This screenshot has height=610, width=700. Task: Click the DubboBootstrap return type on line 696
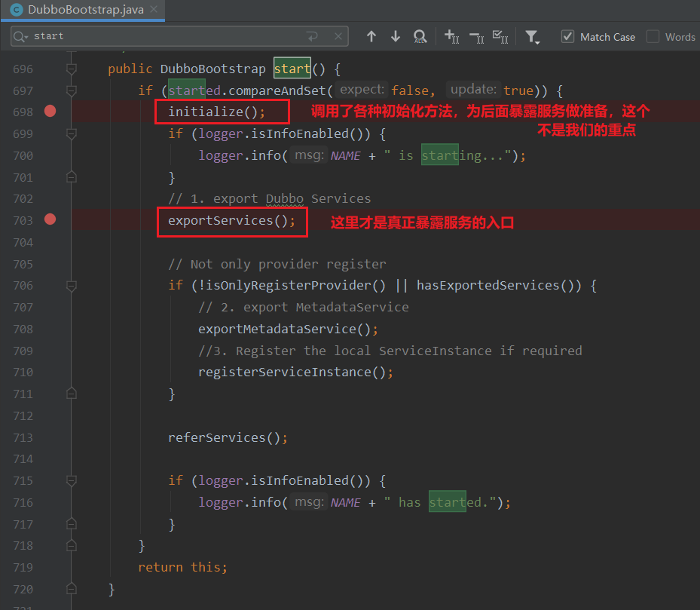[x=213, y=69]
